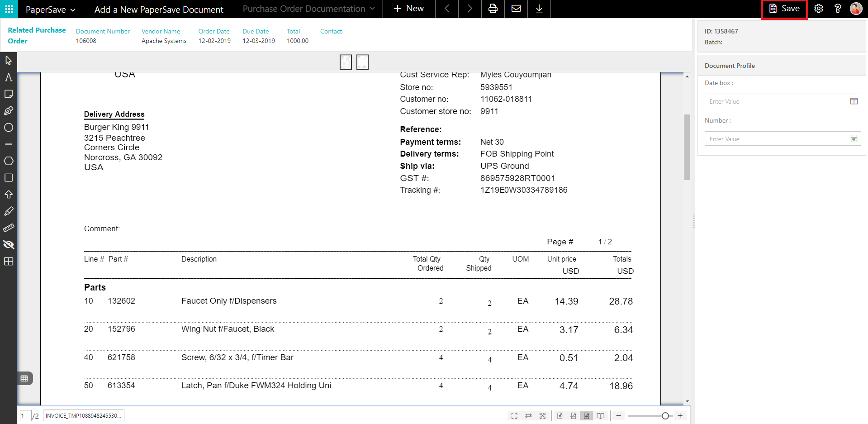Click the print icon in top bar

tap(493, 9)
